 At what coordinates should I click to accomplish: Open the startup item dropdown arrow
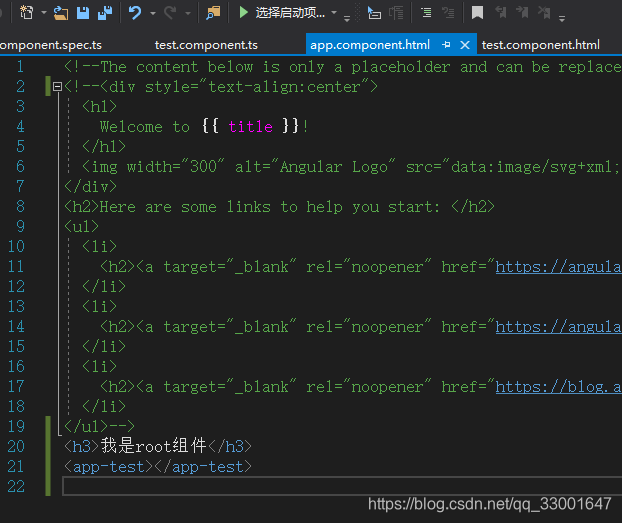click(334, 13)
